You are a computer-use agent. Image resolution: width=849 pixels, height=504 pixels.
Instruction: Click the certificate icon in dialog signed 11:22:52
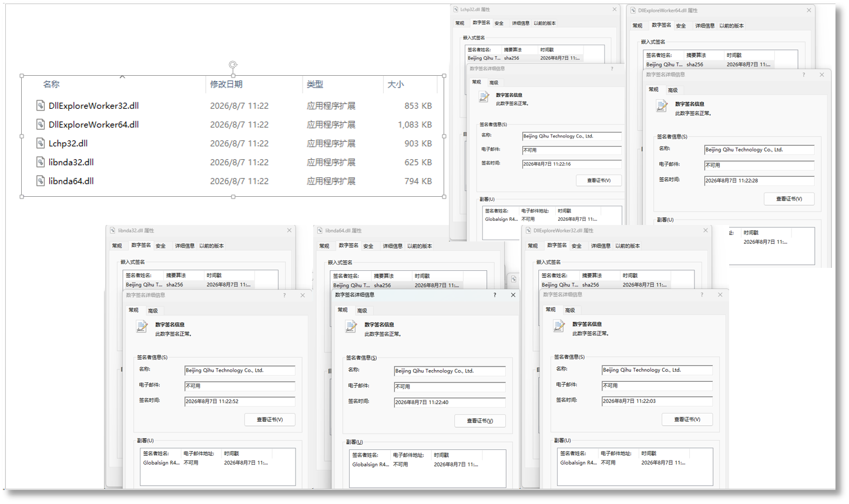click(x=142, y=327)
